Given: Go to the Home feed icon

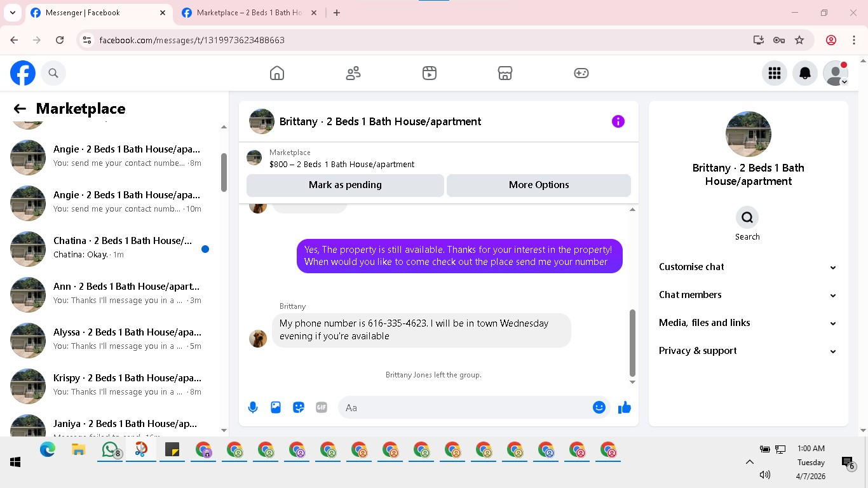Looking at the screenshot, I should coord(277,73).
